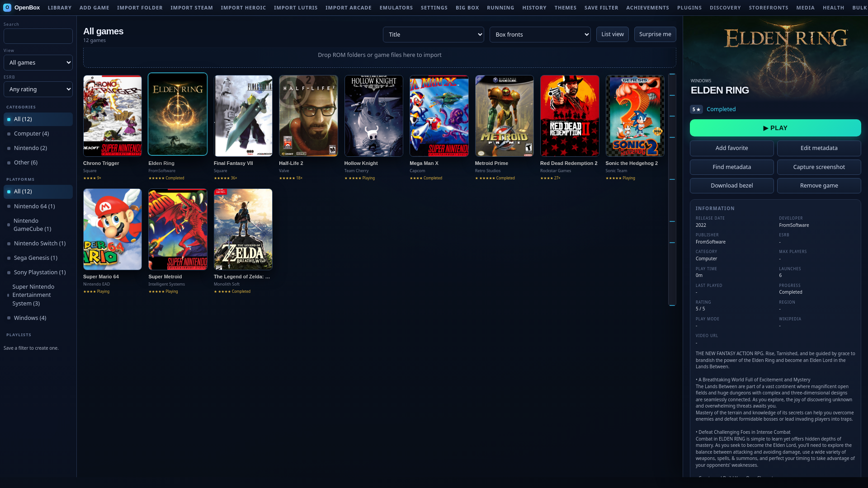Open the SETTINGS menu item
The image size is (868, 488).
[434, 8]
